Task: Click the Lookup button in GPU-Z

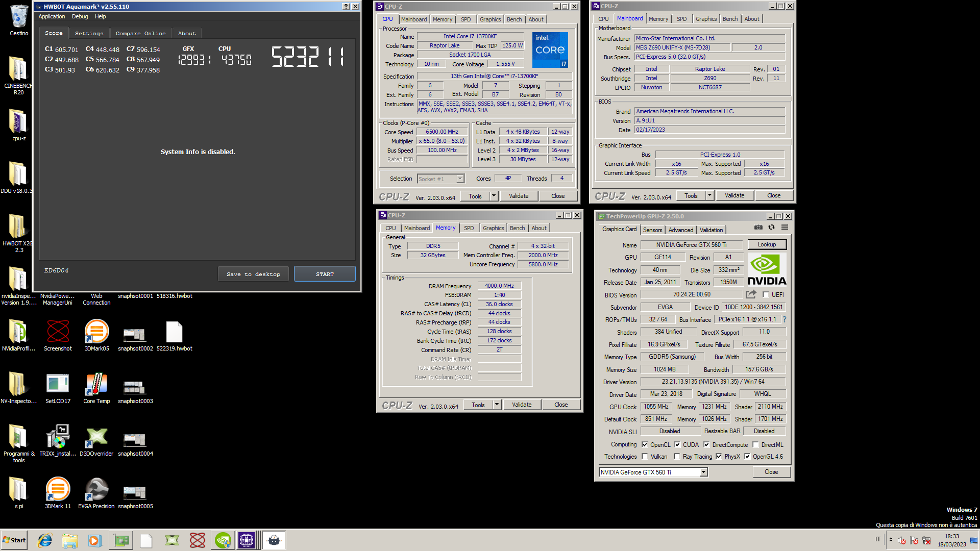Action: [767, 244]
